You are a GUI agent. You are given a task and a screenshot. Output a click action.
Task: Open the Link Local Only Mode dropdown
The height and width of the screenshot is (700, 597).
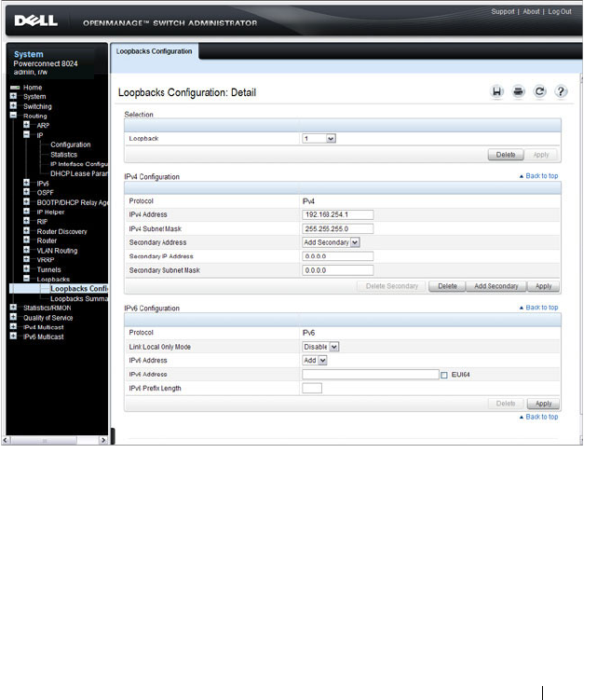coord(320,347)
